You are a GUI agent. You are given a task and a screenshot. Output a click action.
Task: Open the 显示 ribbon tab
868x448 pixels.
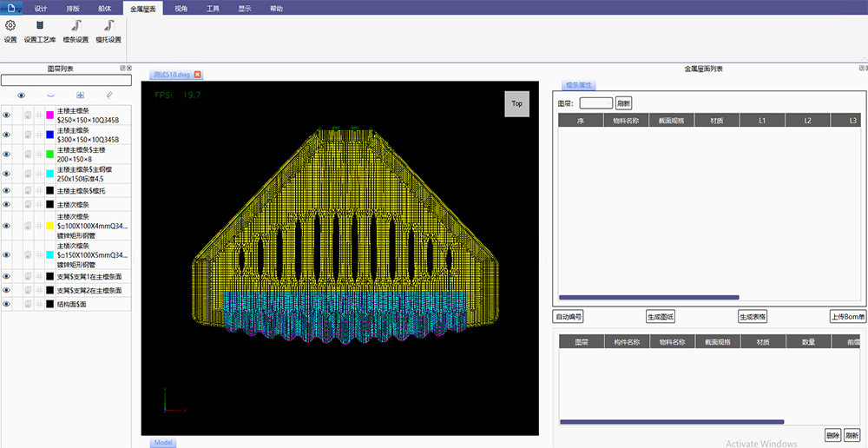(x=245, y=9)
